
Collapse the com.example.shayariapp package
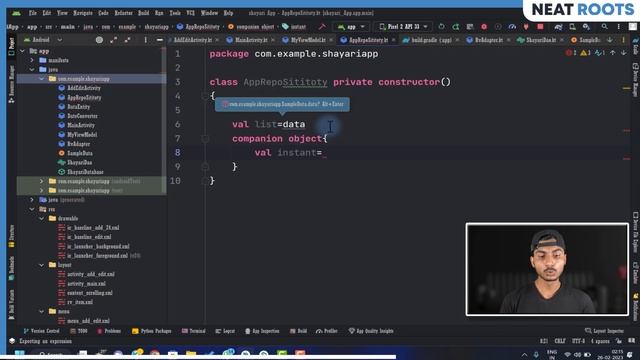pos(42,79)
